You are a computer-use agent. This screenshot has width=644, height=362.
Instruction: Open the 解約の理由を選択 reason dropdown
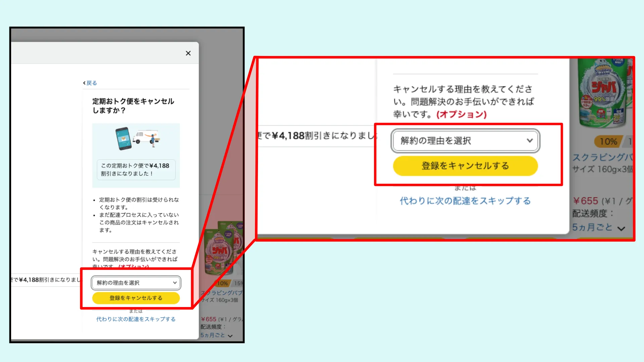coord(136,283)
